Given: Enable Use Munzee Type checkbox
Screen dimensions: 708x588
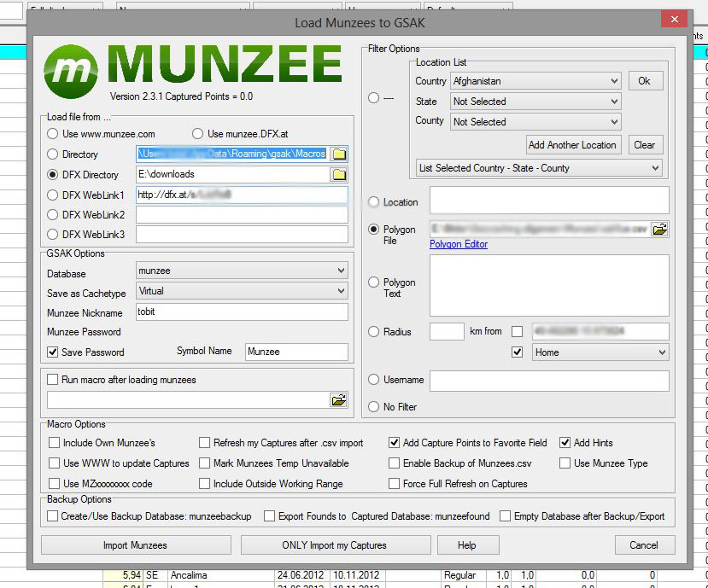Looking at the screenshot, I should coord(565,463).
